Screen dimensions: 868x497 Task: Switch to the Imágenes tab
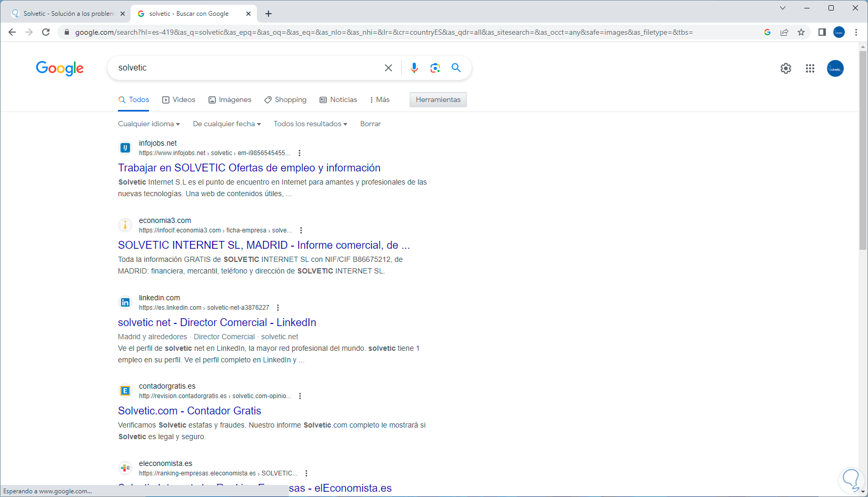(230, 100)
